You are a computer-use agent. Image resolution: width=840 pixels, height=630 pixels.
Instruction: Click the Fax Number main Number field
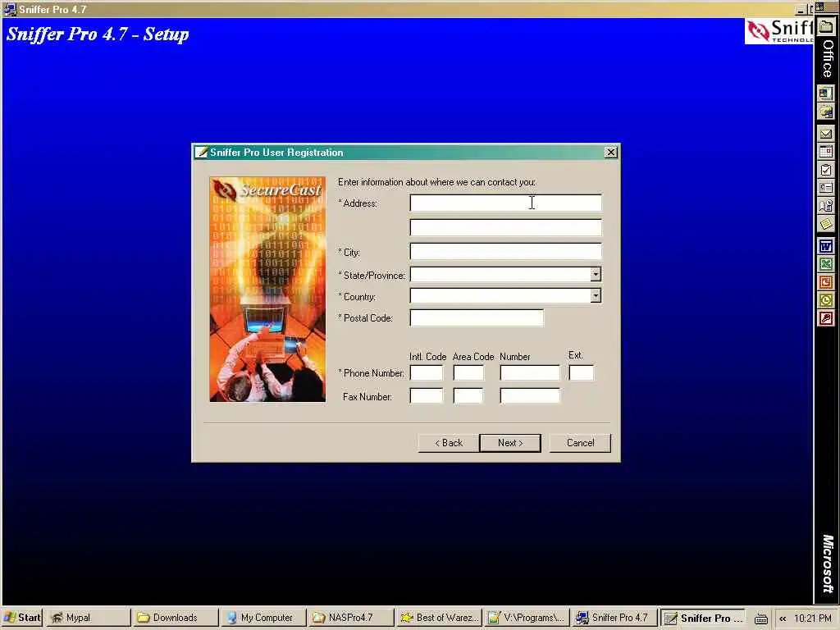pyautogui.click(x=530, y=396)
